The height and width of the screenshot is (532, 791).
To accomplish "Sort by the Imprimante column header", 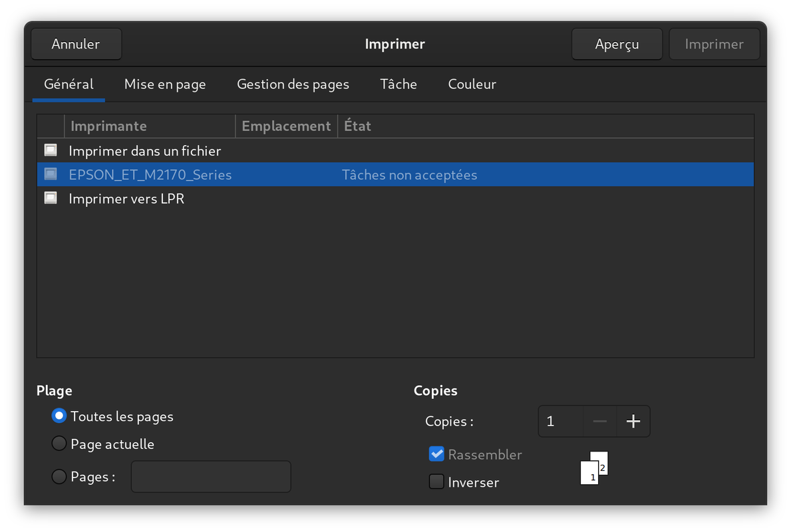I will point(150,126).
